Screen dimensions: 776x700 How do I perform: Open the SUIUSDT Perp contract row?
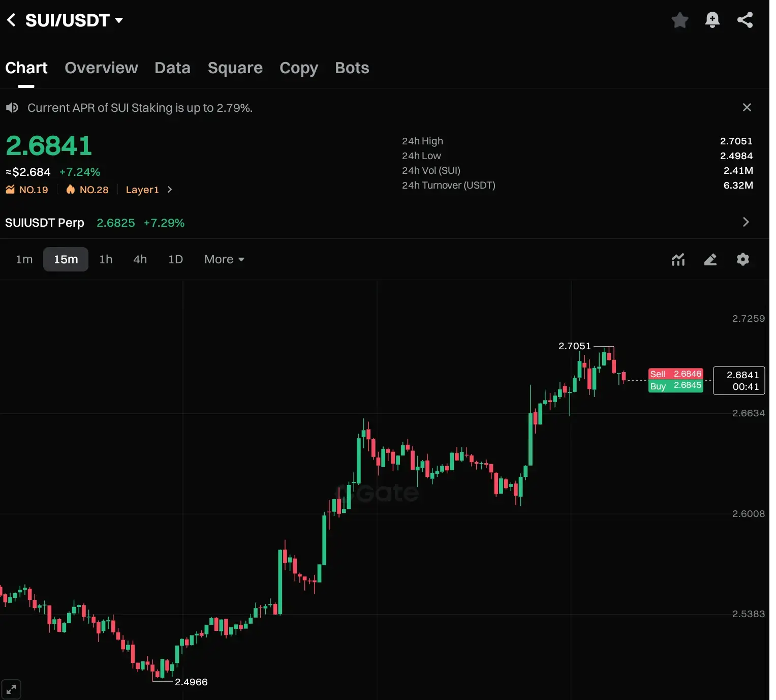point(377,223)
